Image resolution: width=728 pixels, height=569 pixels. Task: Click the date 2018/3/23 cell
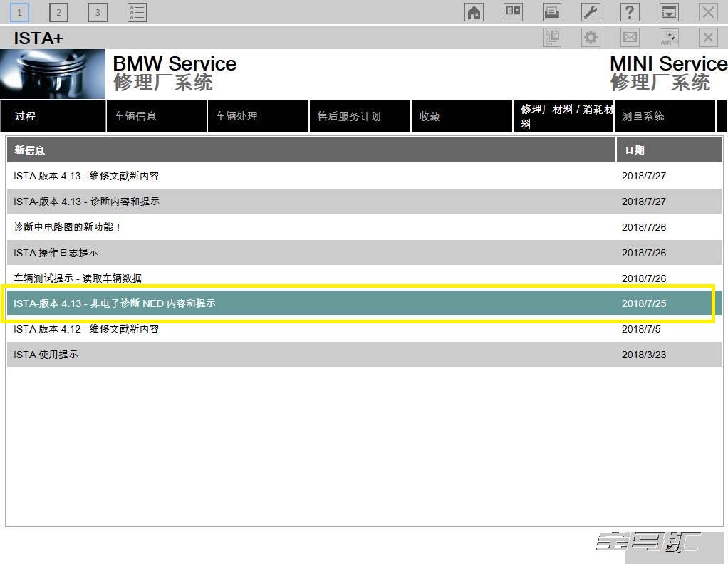coord(644,355)
